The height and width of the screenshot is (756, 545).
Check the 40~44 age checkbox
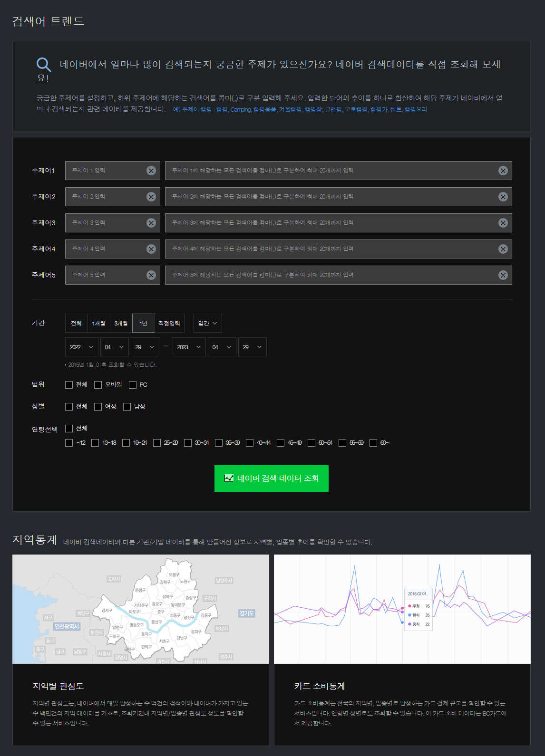pos(250,443)
